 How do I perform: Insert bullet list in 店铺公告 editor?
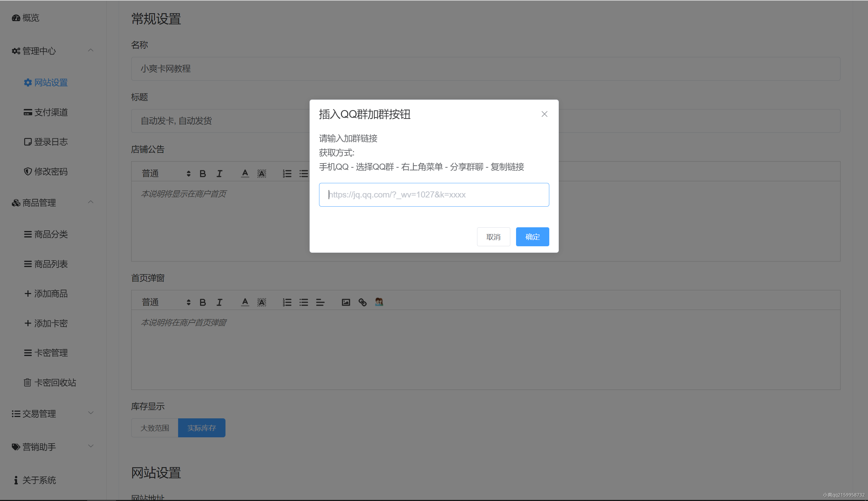304,174
